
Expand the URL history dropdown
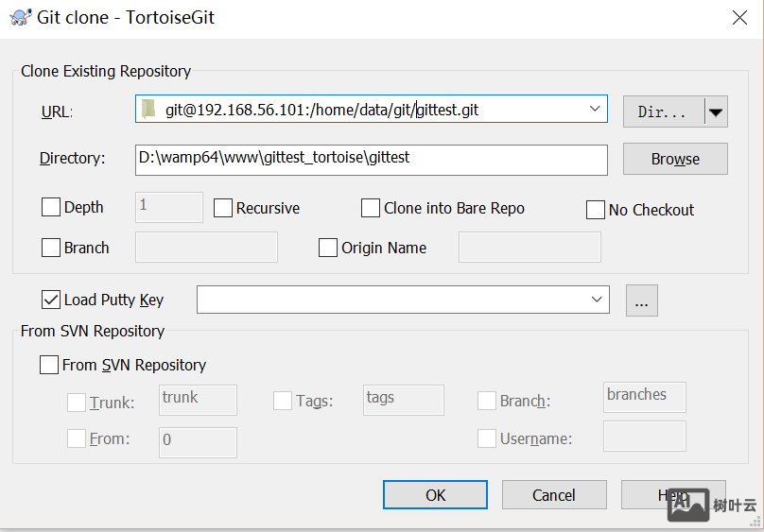coord(596,110)
